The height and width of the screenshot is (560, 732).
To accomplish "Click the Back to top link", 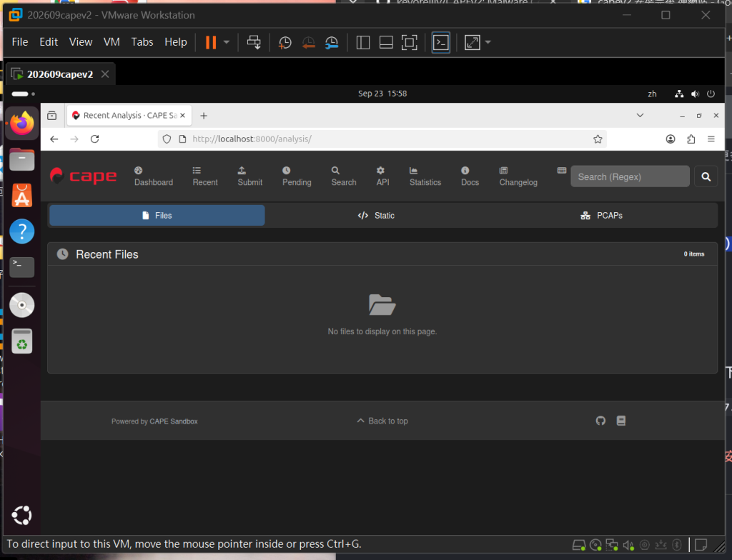I will (382, 421).
